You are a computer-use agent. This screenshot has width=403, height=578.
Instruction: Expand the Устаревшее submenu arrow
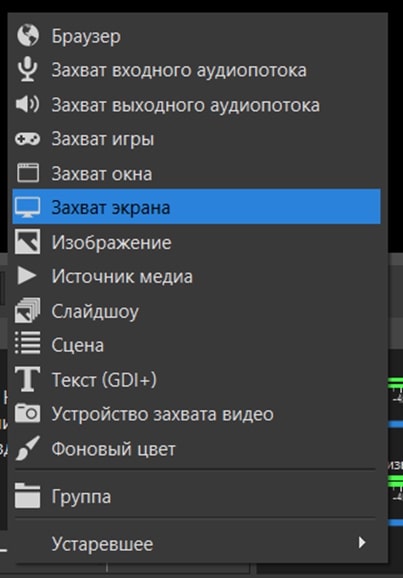coord(362,542)
